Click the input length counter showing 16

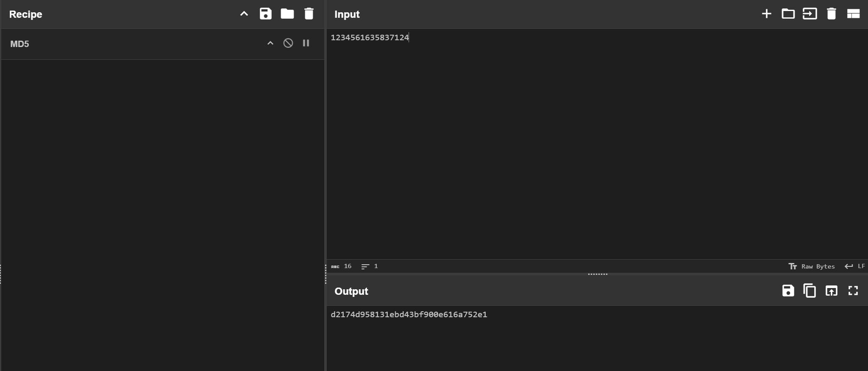[341, 266]
